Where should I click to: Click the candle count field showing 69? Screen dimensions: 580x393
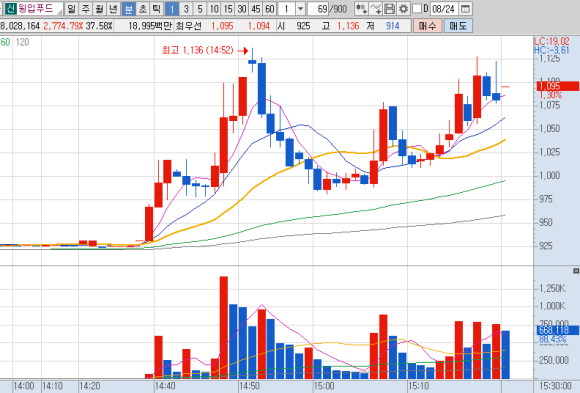click(x=318, y=9)
